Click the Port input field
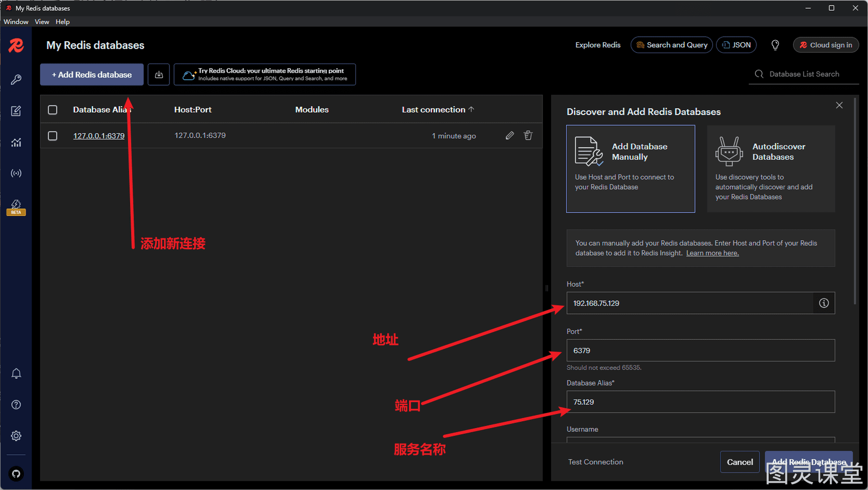Image resolution: width=868 pixels, height=490 pixels. (x=701, y=350)
